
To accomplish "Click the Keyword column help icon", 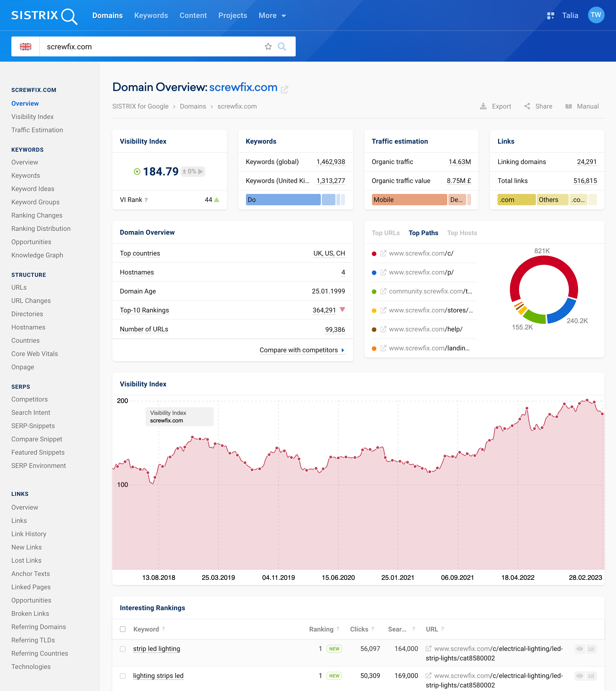I will [x=163, y=629].
